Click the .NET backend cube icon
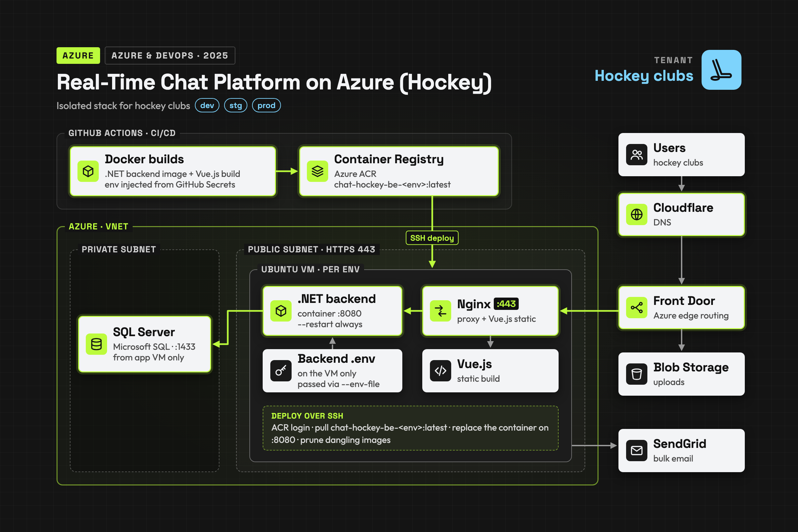Viewport: 798px width, 532px height. click(x=281, y=311)
